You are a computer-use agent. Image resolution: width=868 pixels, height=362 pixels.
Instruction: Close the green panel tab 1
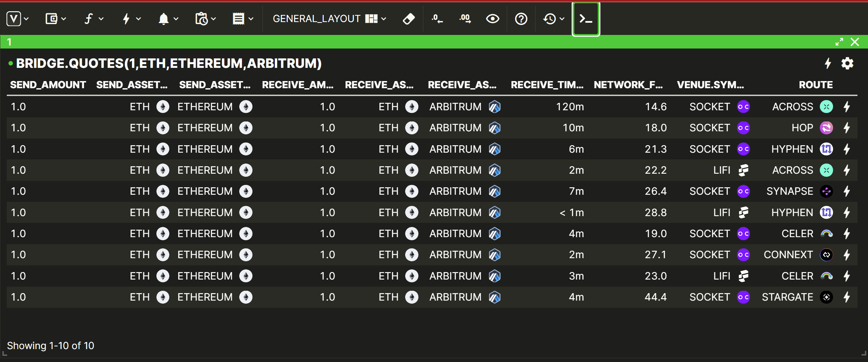tap(855, 42)
